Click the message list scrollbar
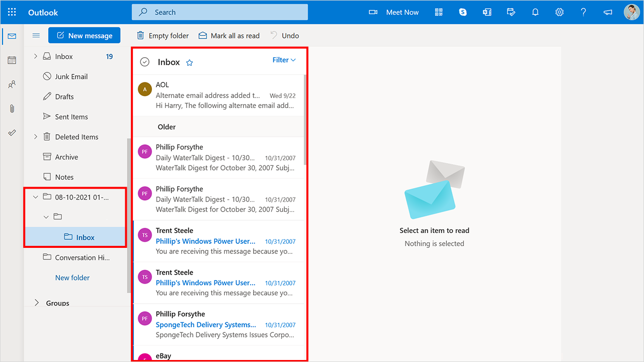This screenshot has height=362, width=644. click(305, 120)
